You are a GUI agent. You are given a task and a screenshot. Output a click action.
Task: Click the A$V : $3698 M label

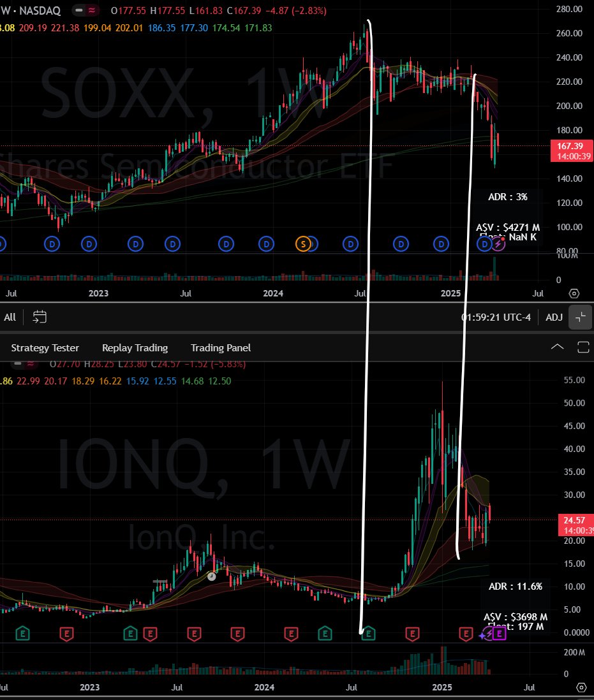click(x=516, y=617)
